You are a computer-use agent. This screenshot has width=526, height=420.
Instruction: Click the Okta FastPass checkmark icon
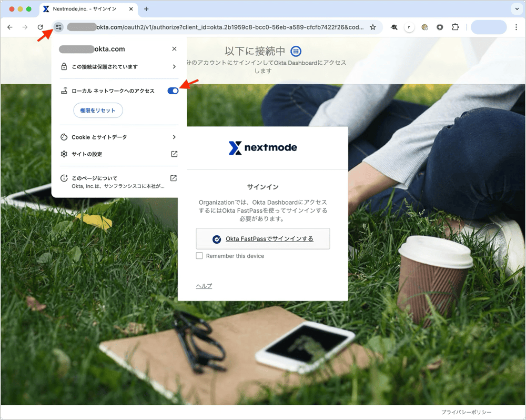click(217, 239)
